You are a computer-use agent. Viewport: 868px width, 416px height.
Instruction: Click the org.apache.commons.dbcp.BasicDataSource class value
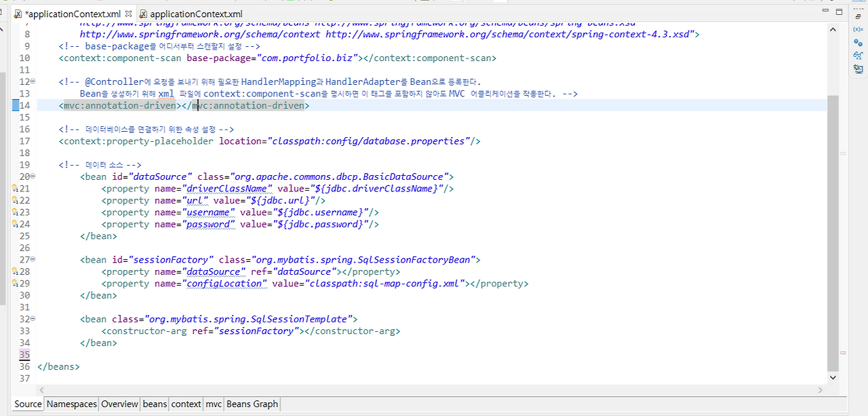point(339,176)
